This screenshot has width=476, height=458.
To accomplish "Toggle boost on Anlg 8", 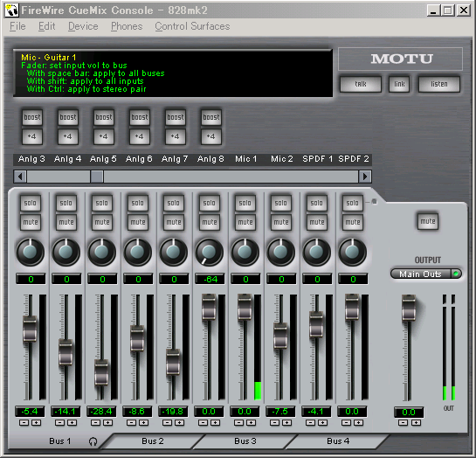I will [x=211, y=117].
